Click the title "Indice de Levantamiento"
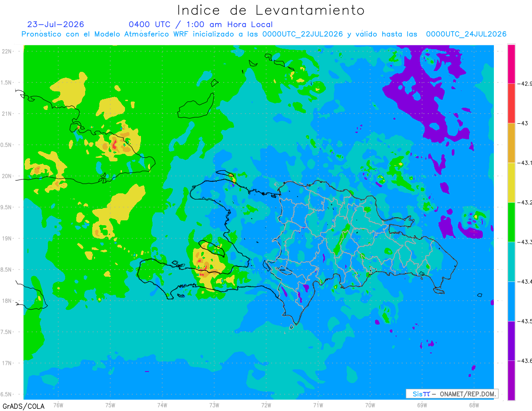Viewport: 532px width, 411px height. click(271, 10)
